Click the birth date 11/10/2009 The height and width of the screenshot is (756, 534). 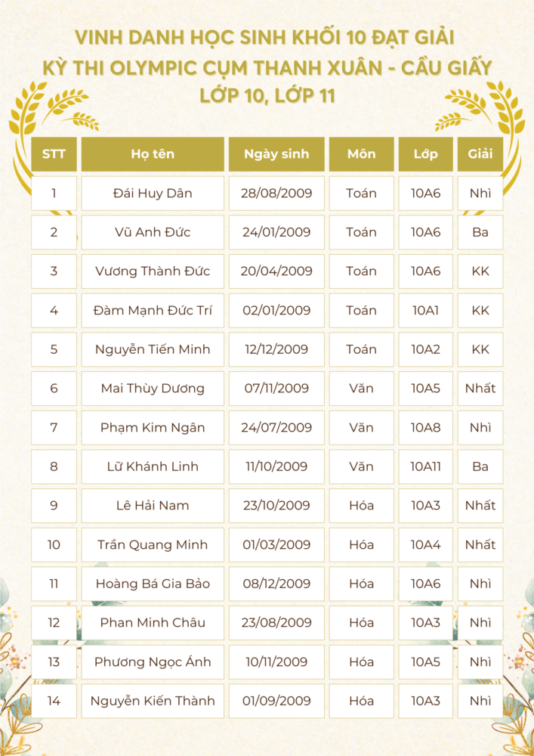(x=276, y=466)
